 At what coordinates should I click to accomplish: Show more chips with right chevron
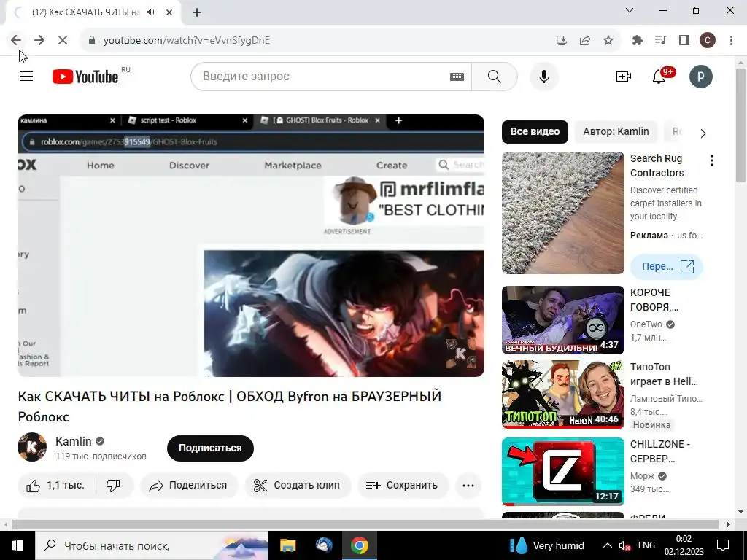[x=703, y=133]
